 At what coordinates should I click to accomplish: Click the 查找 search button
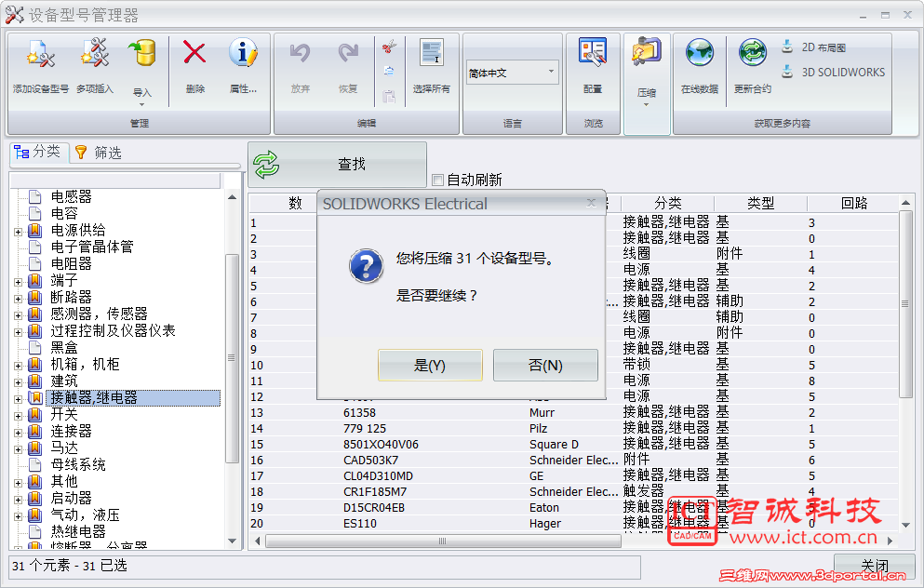click(337, 165)
